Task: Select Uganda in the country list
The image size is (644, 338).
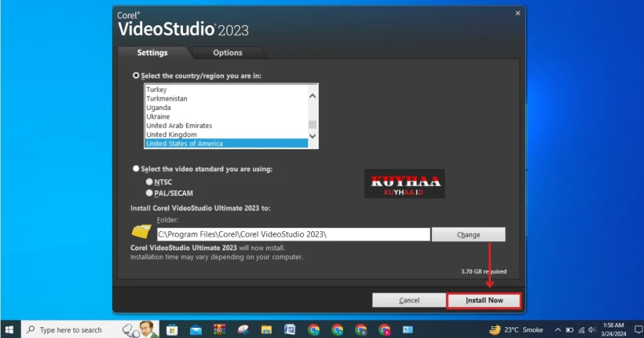Action: (226, 107)
